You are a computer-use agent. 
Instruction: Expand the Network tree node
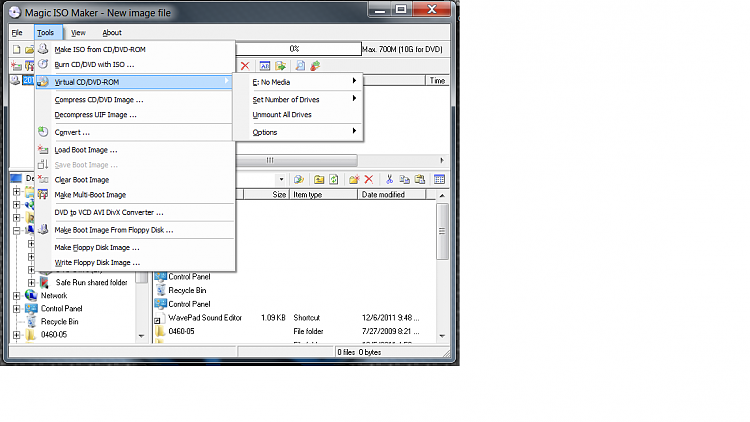[16, 296]
